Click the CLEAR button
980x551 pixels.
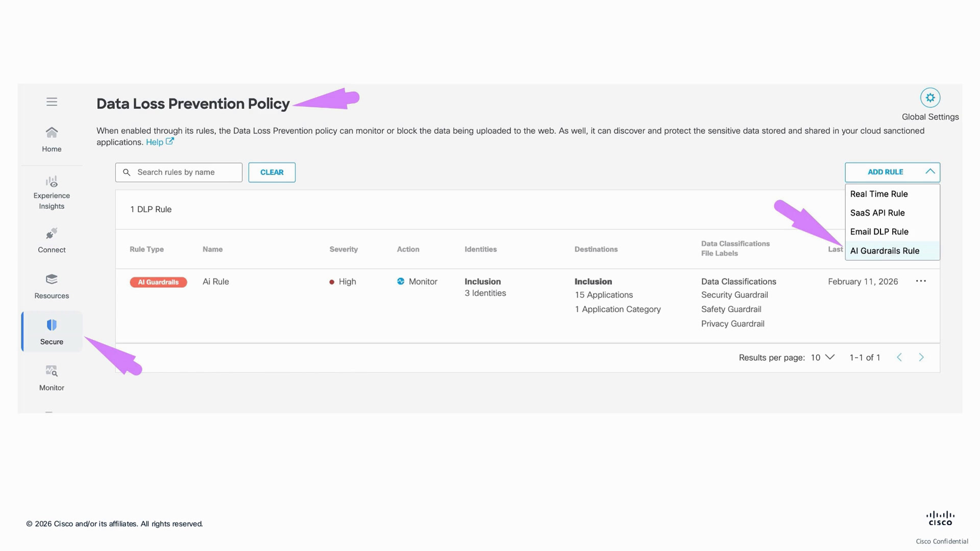pyautogui.click(x=272, y=172)
